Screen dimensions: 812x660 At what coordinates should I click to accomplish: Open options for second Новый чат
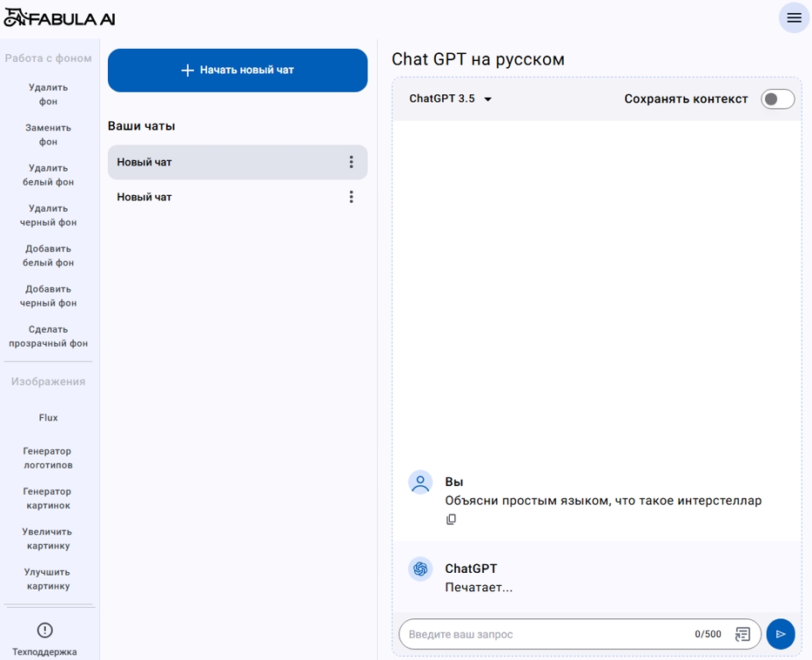[x=351, y=197]
